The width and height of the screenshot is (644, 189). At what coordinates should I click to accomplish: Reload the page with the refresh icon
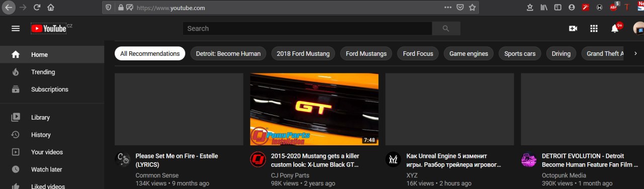click(x=37, y=8)
